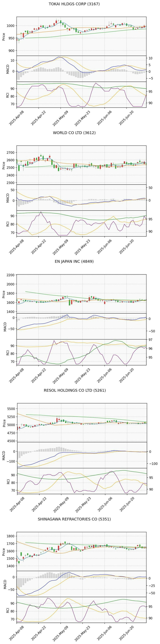160x644 pixels.
Task: Click the MACD axis label on WORLD CO chart
Action: pos(8,198)
